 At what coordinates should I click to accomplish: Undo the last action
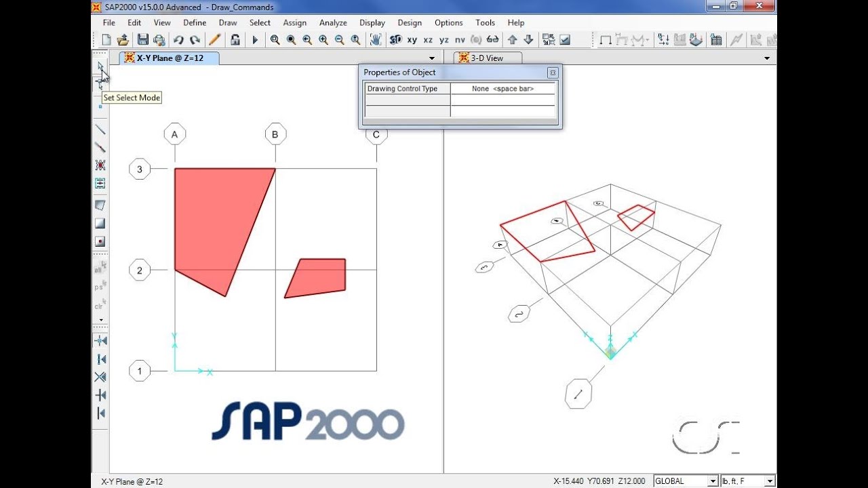[x=178, y=40]
